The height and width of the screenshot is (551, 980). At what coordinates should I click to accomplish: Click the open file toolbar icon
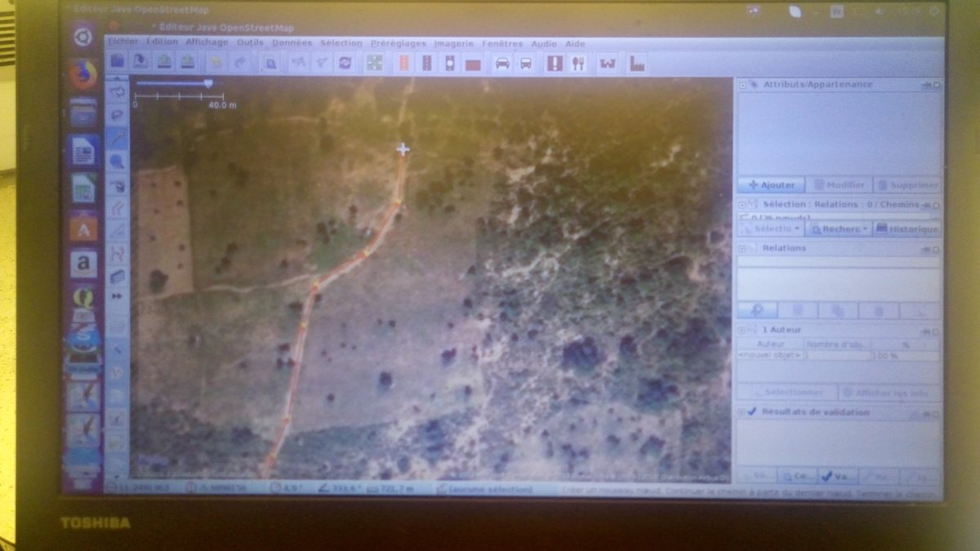click(x=118, y=61)
